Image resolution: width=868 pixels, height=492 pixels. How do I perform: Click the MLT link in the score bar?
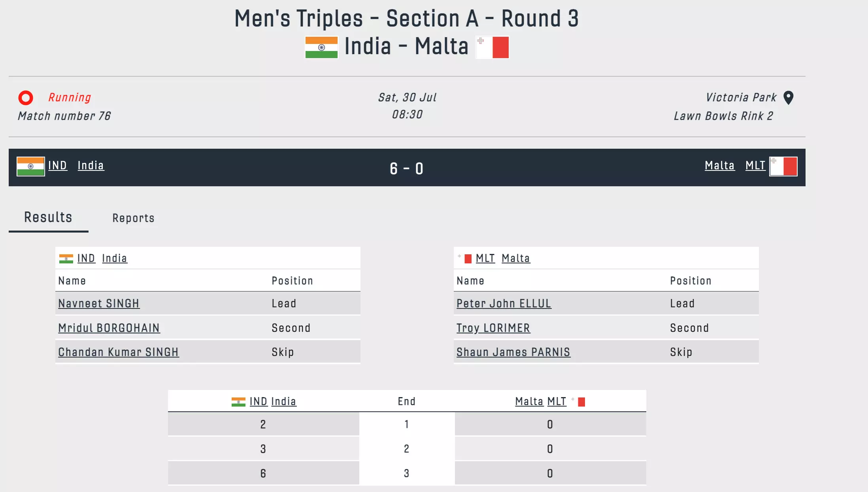(x=755, y=165)
